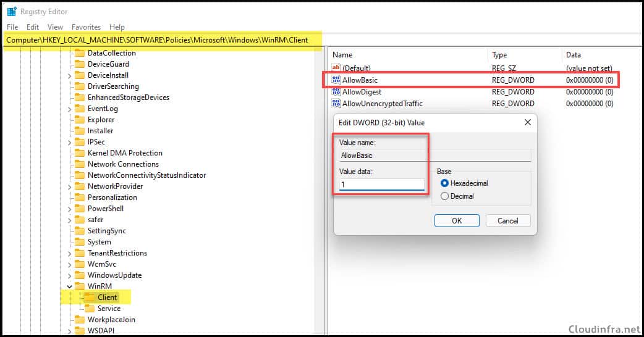Click the AllowDigest DWORD value icon

point(336,92)
